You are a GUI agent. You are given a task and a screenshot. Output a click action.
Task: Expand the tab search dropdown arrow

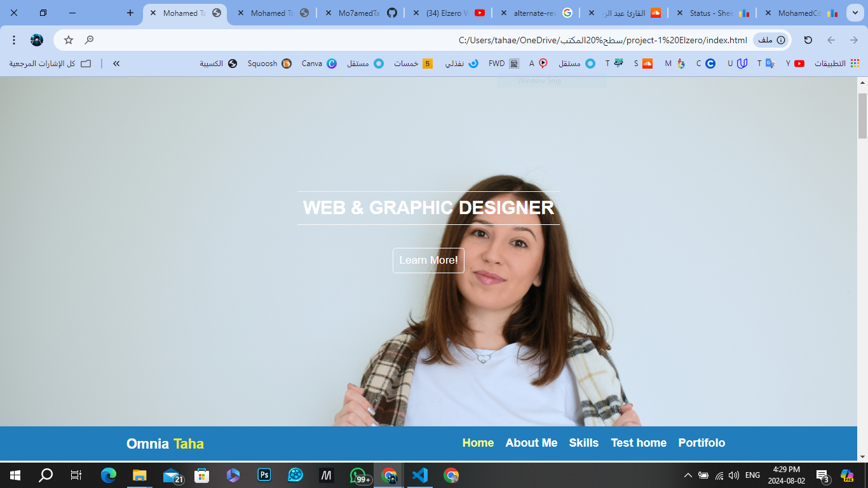(854, 13)
